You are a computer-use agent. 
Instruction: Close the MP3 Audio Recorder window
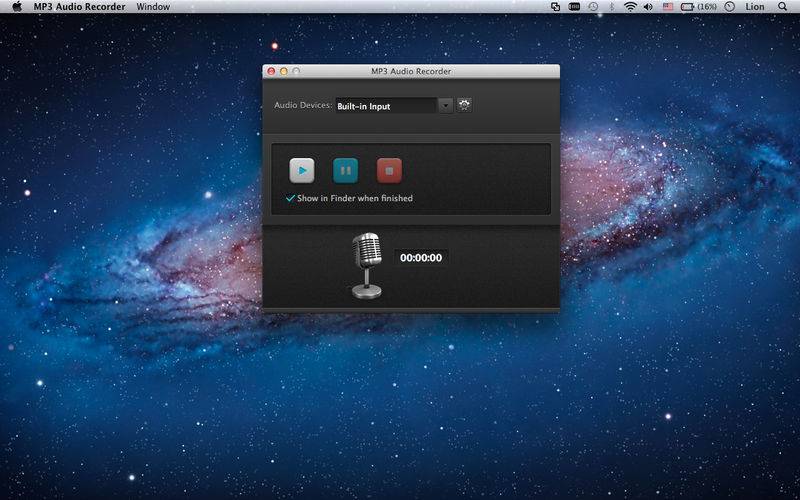271,71
